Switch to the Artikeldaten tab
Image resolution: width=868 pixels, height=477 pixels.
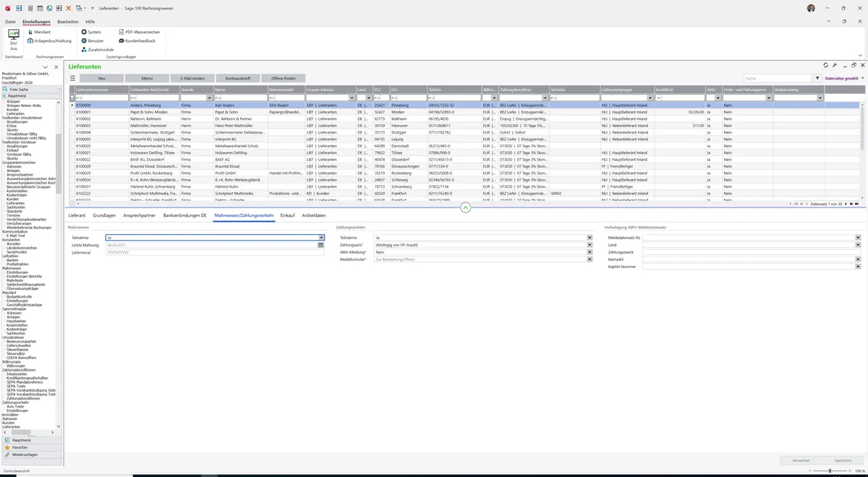(x=314, y=215)
